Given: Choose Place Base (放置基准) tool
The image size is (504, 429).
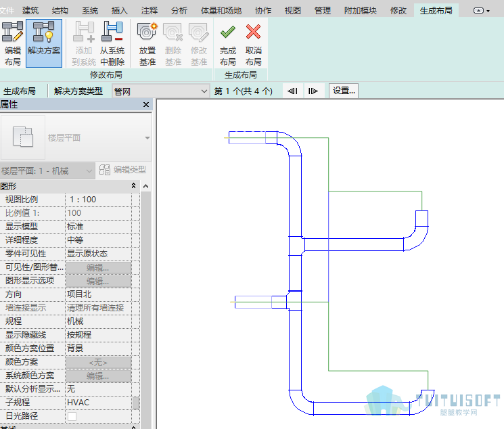Looking at the screenshot, I should coord(147,43).
